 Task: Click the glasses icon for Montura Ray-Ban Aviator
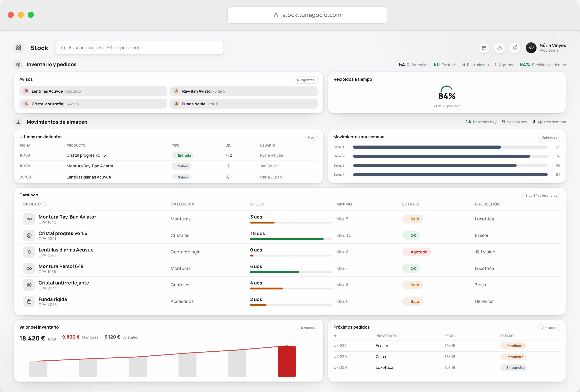[29, 219]
